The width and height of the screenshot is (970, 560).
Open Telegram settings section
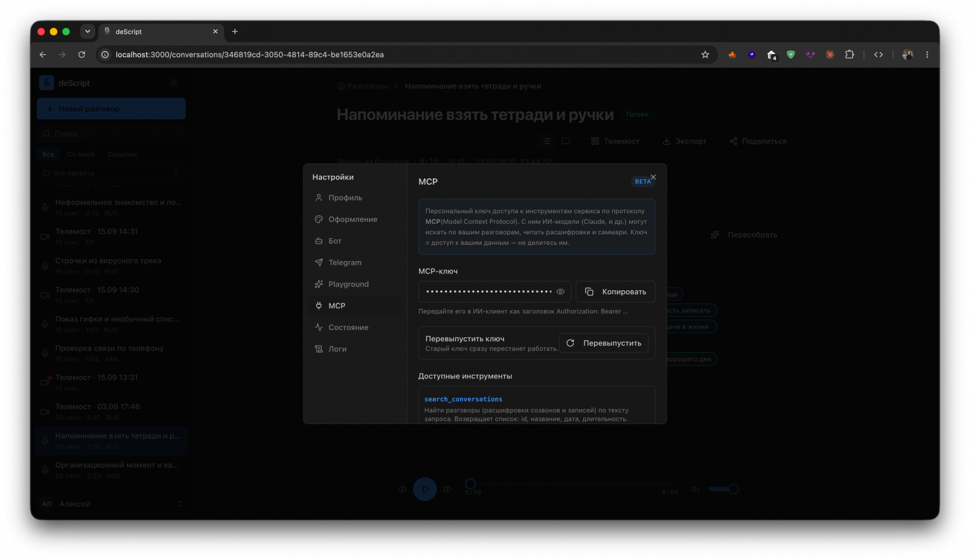pos(356,263)
